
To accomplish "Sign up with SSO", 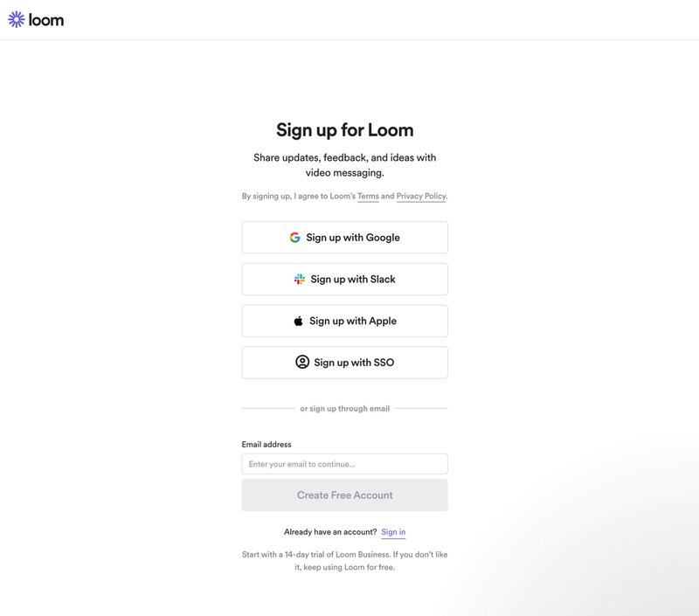I will click(344, 362).
